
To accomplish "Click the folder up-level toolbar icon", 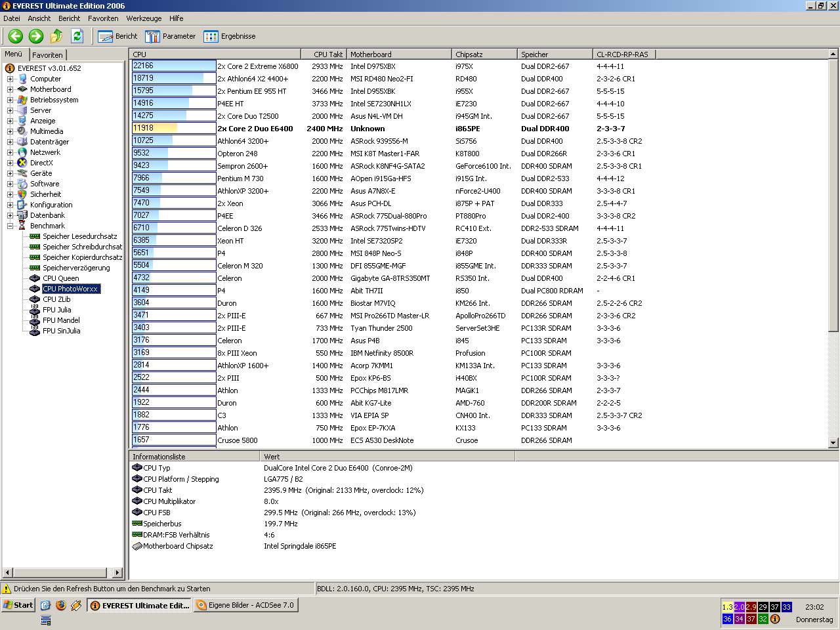I will (56, 36).
